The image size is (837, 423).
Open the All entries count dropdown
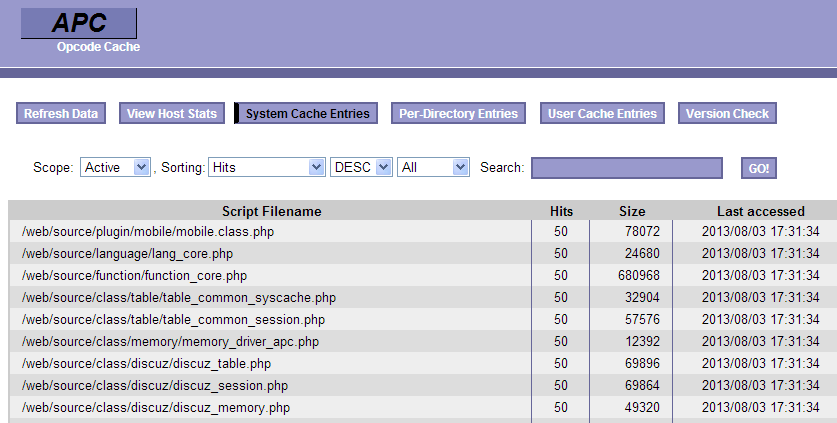(433, 168)
